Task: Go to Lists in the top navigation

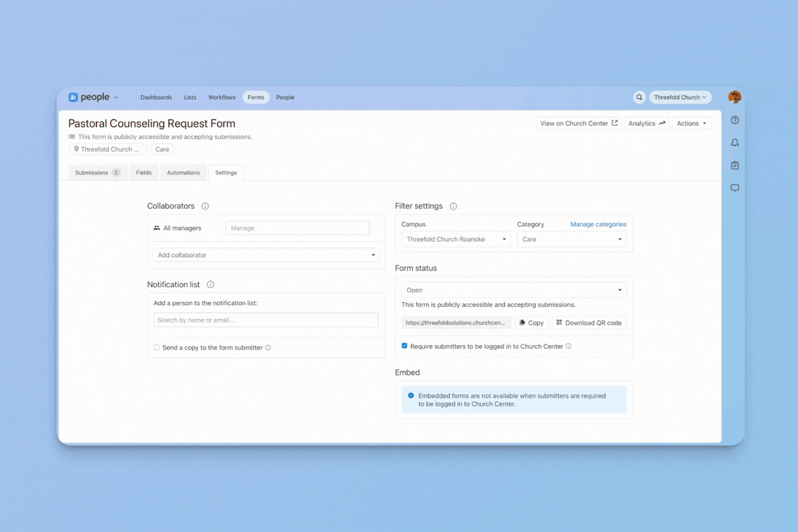Action: (x=190, y=98)
